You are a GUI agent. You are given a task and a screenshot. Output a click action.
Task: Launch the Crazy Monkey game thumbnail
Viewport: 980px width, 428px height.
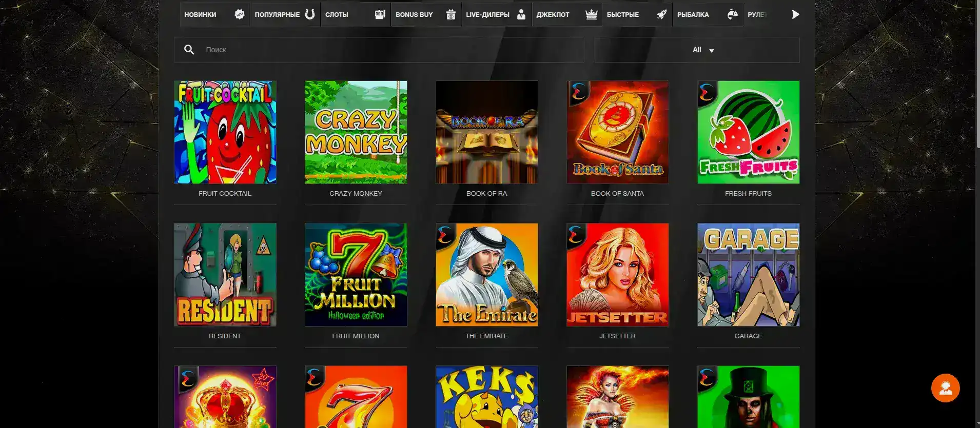tap(356, 132)
